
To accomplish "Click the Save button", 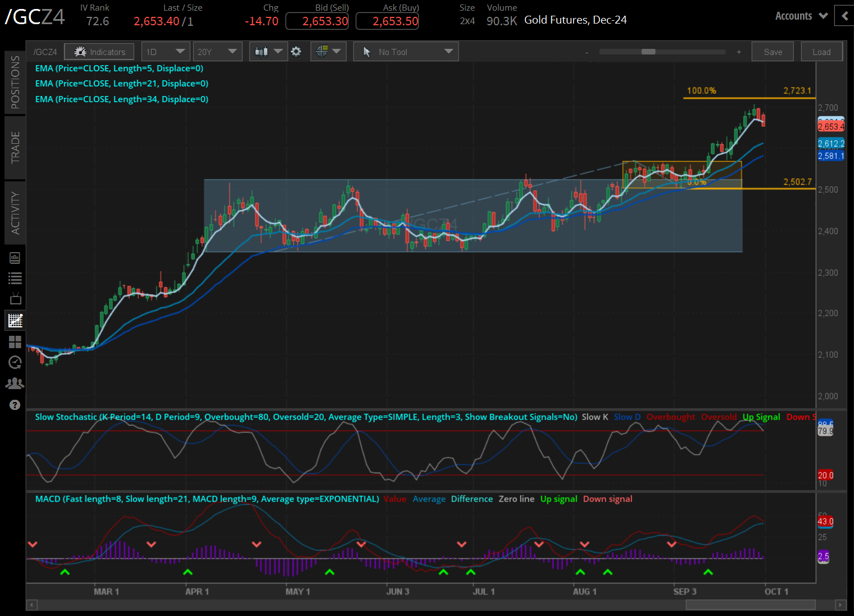I will [x=773, y=52].
